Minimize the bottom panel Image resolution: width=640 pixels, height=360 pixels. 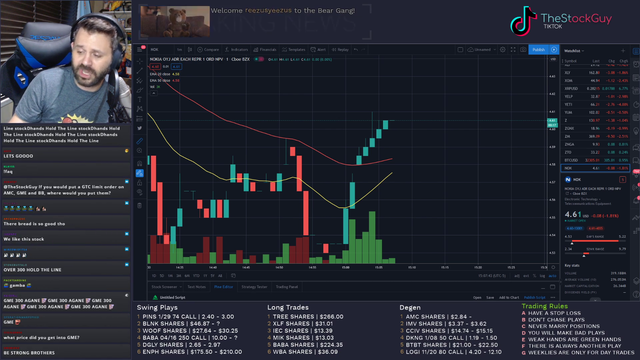(543, 288)
